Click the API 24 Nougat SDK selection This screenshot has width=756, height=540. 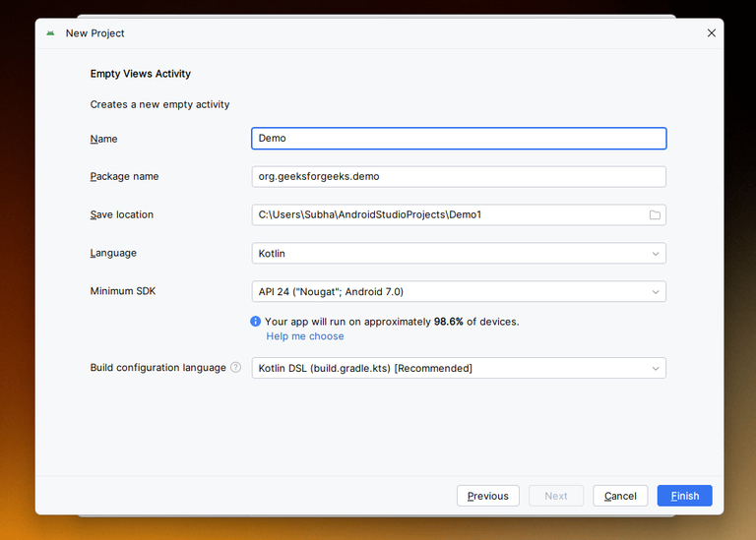(331, 292)
